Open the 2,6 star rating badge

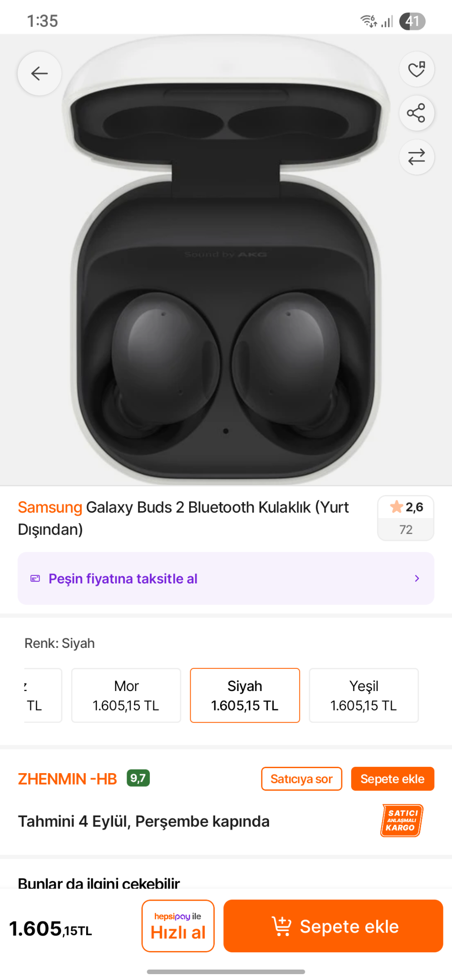[x=406, y=518]
